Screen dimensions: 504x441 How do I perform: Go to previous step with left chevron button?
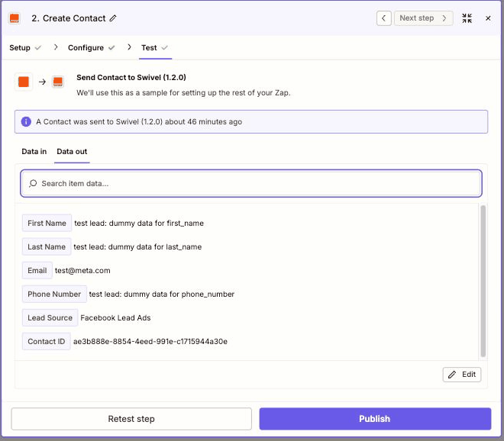384,18
